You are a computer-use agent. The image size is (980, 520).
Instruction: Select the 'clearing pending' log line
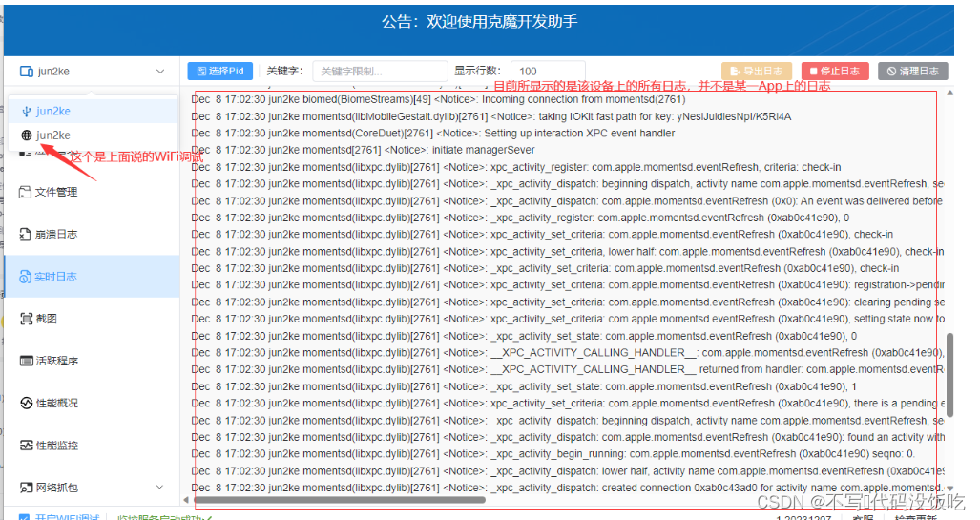tap(568, 302)
